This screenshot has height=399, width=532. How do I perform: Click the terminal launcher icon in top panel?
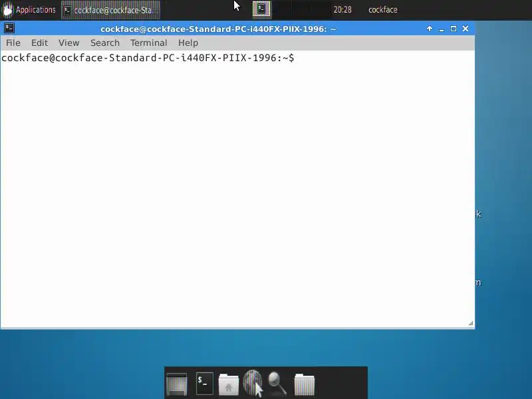tap(261, 9)
